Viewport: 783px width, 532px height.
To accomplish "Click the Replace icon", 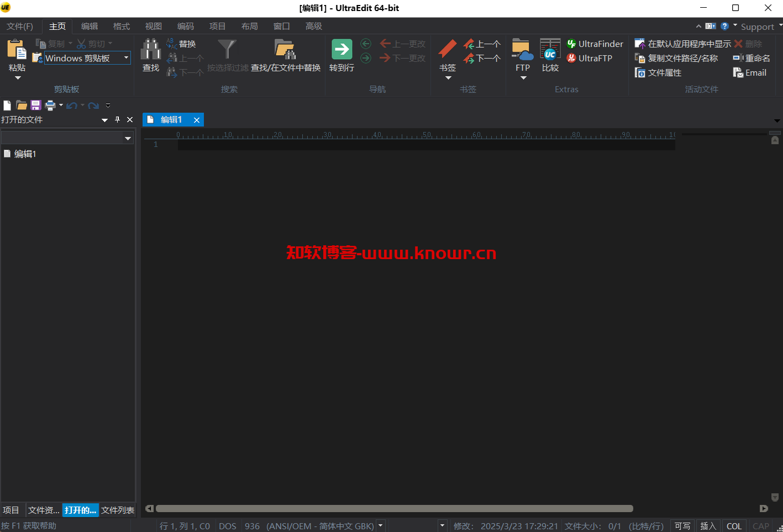I will (x=181, y=44).
